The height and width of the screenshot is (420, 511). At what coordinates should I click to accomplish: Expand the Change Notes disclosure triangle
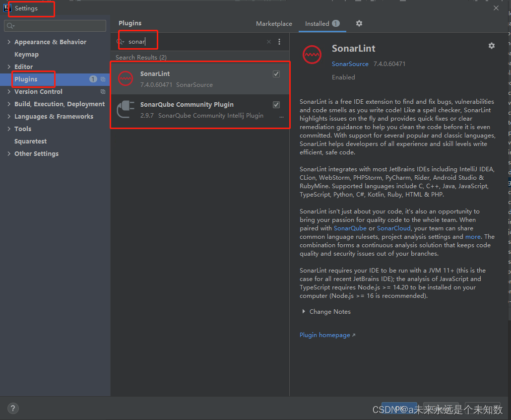click(x=304, y=311)
